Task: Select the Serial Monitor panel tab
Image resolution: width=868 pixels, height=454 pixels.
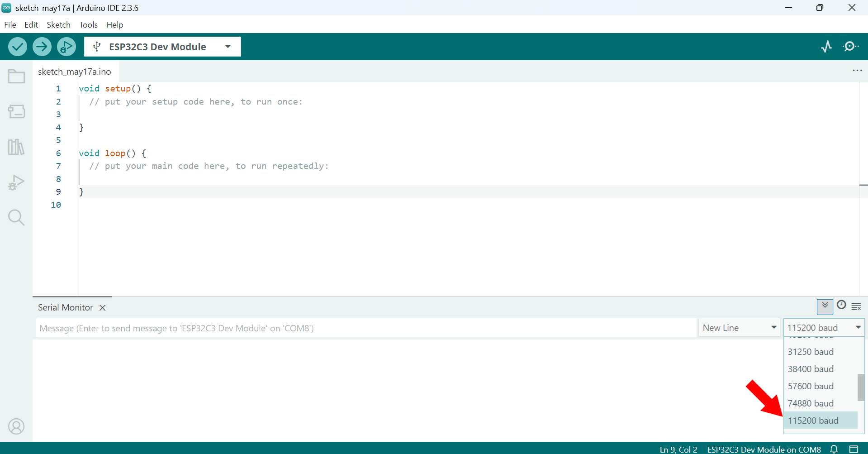Action: [66, 308]
